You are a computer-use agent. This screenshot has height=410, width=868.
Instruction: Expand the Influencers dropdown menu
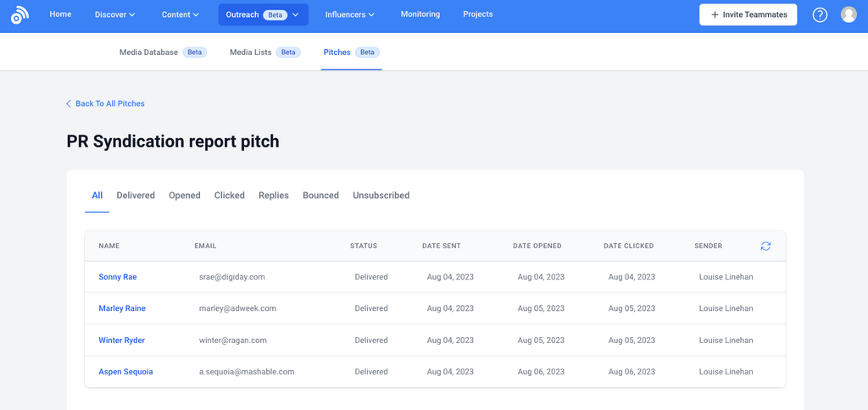point(349,15)
